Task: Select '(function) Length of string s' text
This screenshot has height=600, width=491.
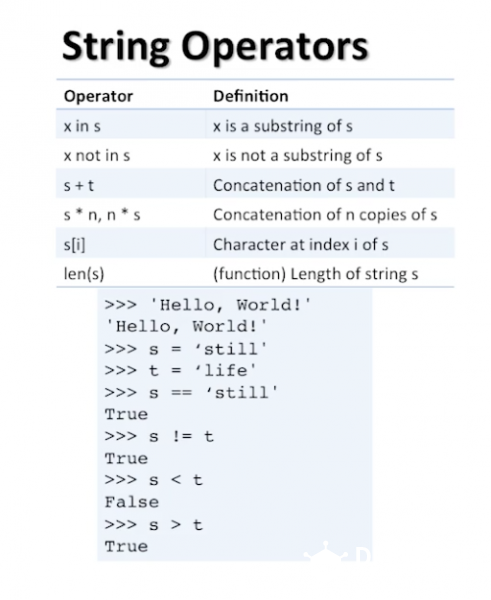Action: [x=316, y=274]
